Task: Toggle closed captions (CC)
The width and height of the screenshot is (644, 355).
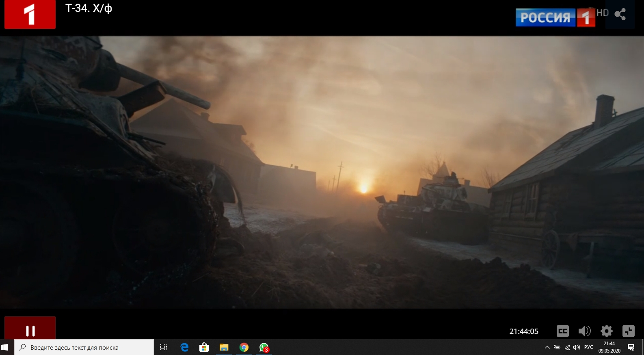Action: point(563,331)
